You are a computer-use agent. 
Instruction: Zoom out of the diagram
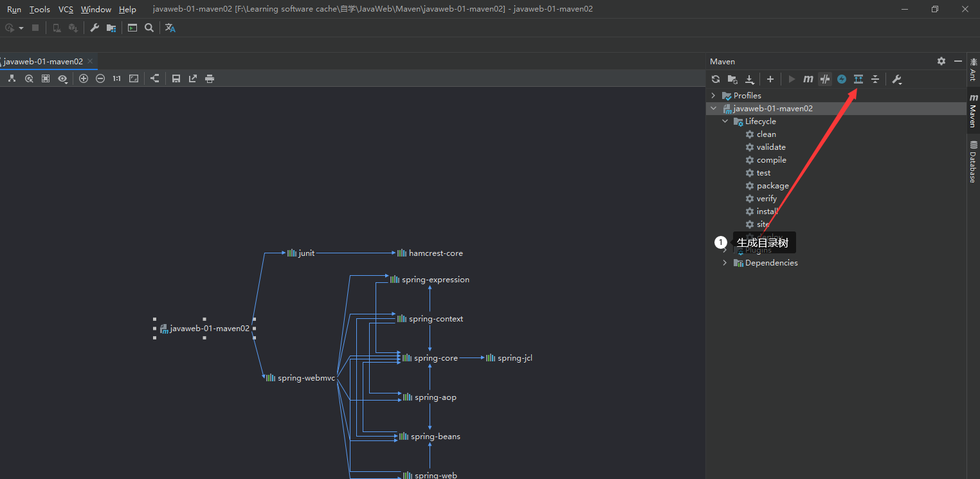tap(100, 78)
